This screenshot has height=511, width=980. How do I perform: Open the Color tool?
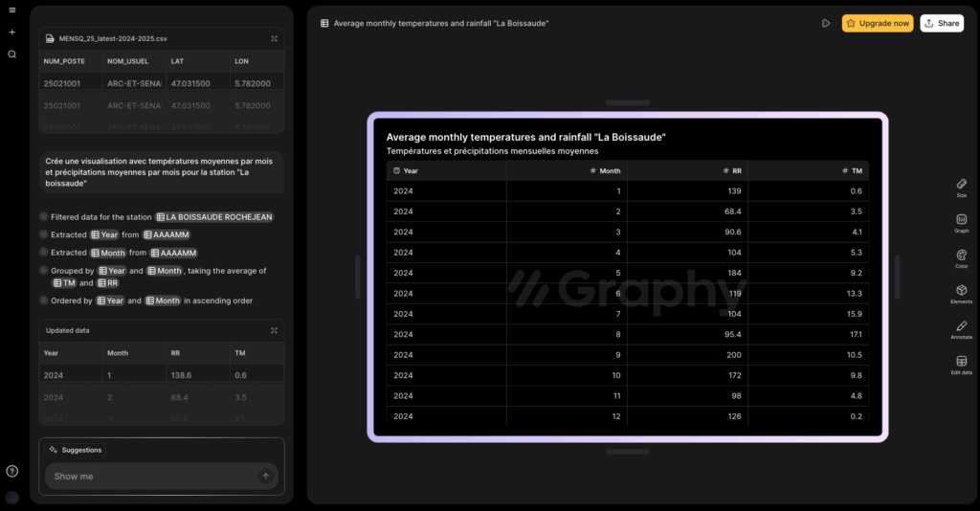pyautogui.click(x=961, y=258)
